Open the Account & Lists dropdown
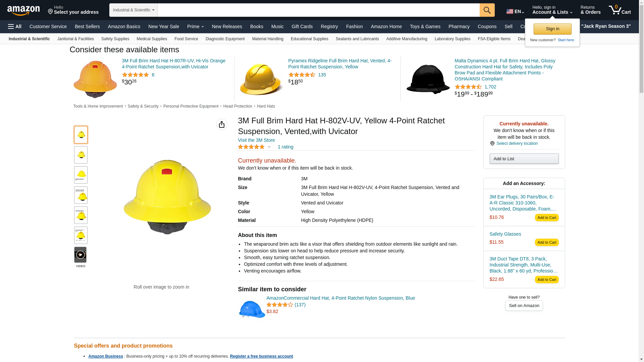The width and height of the screenshot is (644, 362). coord(552,10)
